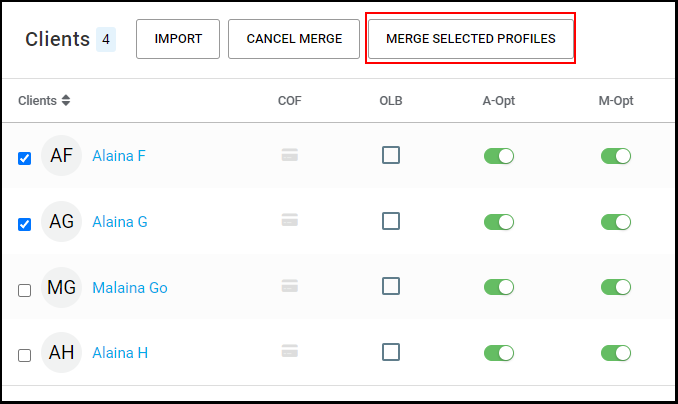Disable A-Opt toggle for Alaina F
Screen dimensions: 678x404
[499, 156]
